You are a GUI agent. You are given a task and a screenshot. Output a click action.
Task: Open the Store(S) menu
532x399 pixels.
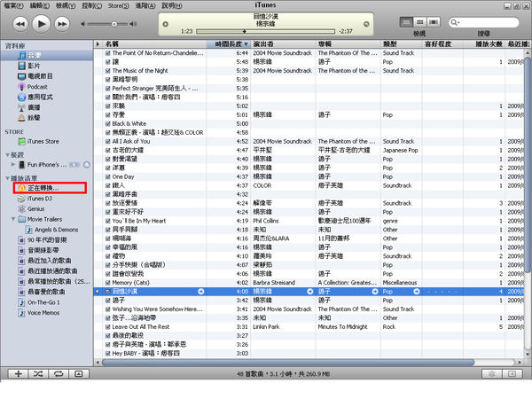pos(119,6)
